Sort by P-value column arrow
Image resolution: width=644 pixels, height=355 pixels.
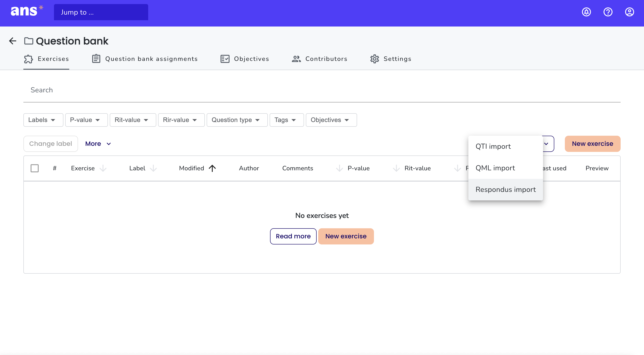(339, 168)
